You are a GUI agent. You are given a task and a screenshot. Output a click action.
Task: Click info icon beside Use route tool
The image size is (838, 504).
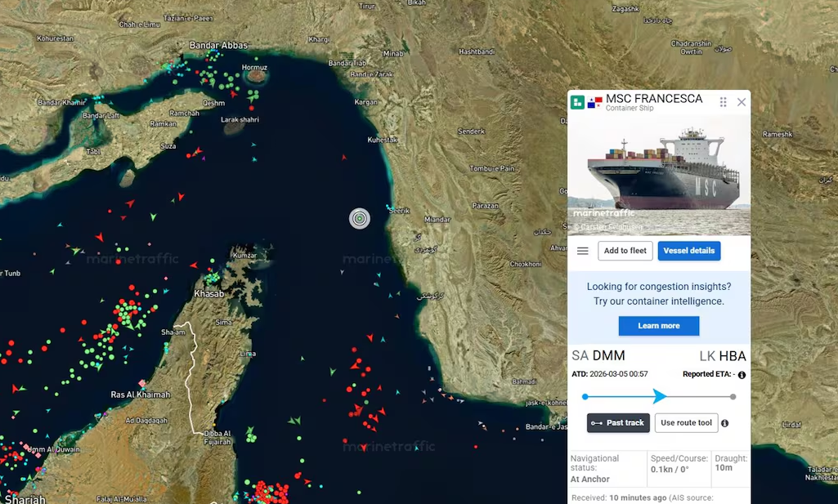click(x=725, y=423)
